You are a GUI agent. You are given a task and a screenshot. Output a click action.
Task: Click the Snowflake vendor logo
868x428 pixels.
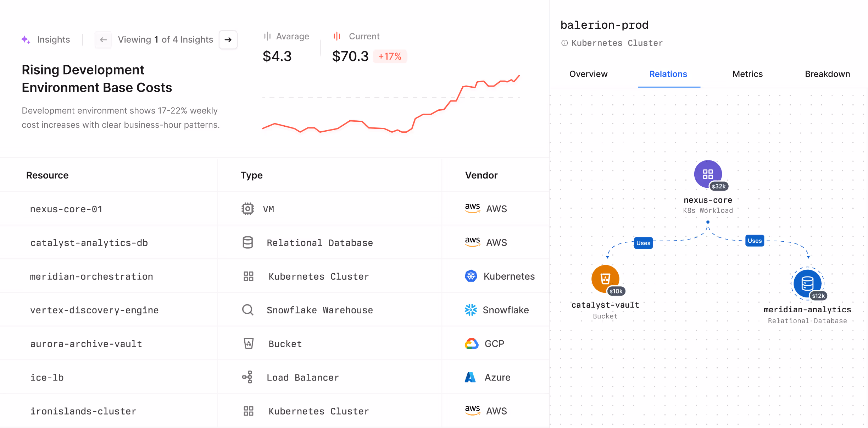point(471,310)
